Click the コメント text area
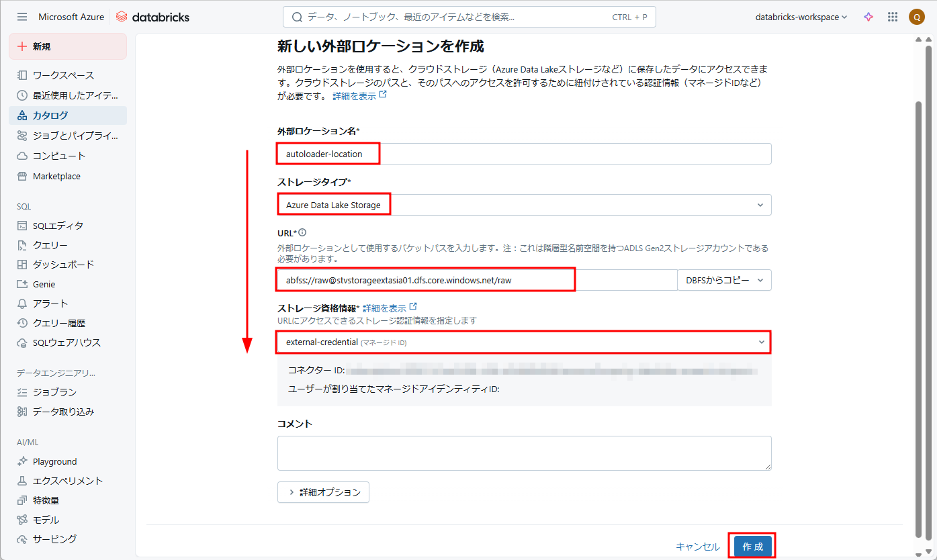The image size is (937, 560). pos(524,453)
